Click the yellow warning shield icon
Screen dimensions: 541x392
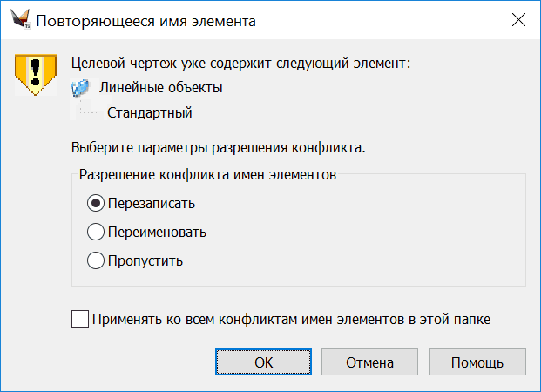pyautogui.click(x=36, y=74)
